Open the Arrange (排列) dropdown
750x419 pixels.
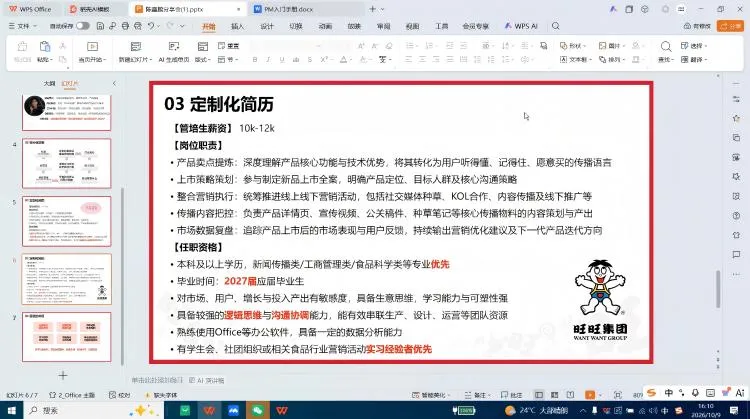pyautogui.click(x=612, y=60)
